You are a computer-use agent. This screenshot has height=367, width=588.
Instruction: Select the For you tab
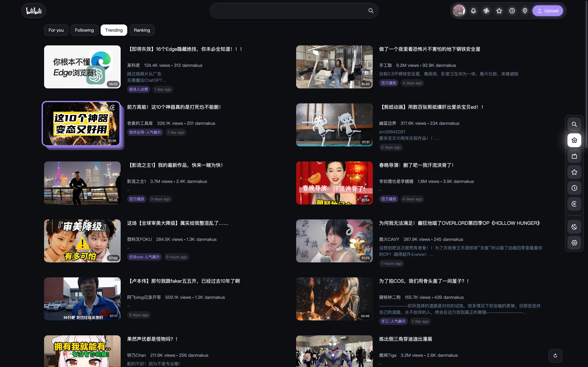[56, 30]
